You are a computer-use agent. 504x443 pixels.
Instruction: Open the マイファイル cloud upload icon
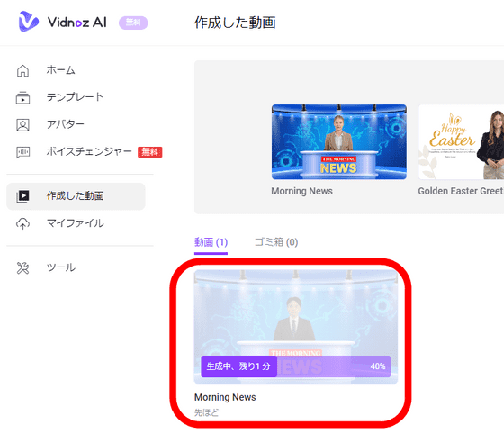pos(22,223)
